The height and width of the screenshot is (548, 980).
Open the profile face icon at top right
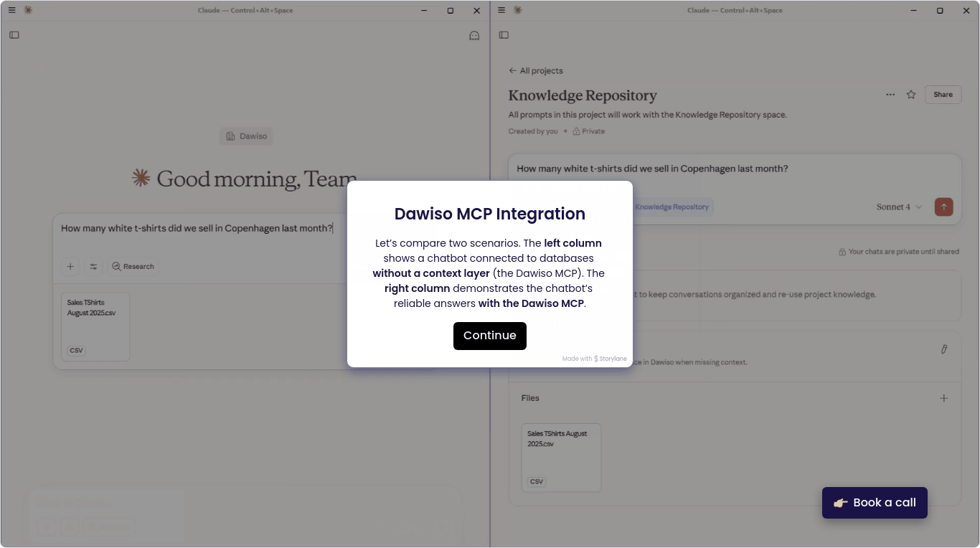(x=474, y=34)
